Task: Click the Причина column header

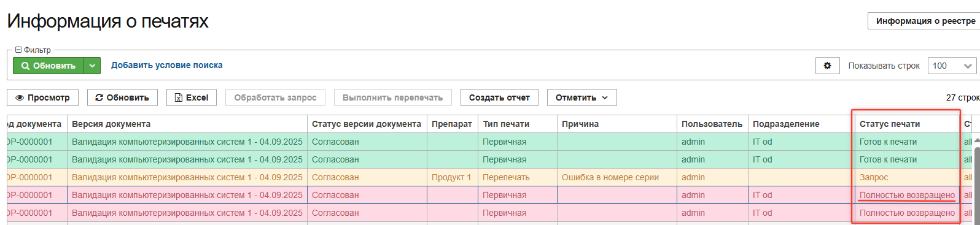Action: 617,124
